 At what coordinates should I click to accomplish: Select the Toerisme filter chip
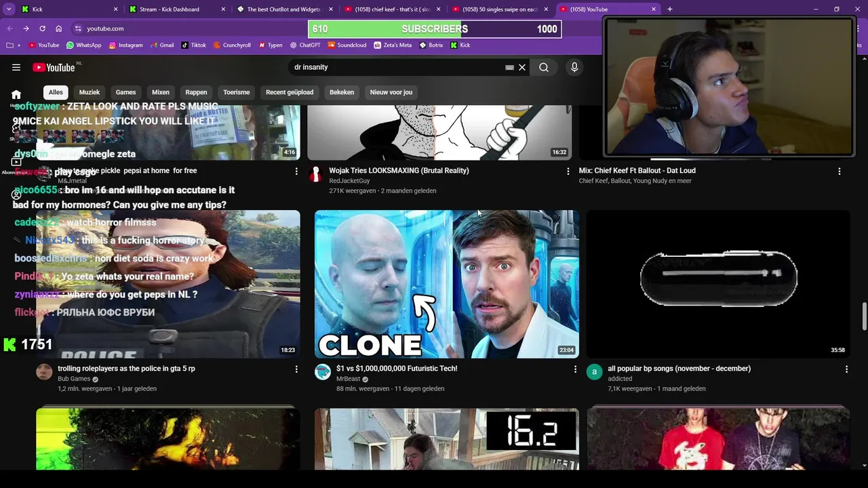237,92
